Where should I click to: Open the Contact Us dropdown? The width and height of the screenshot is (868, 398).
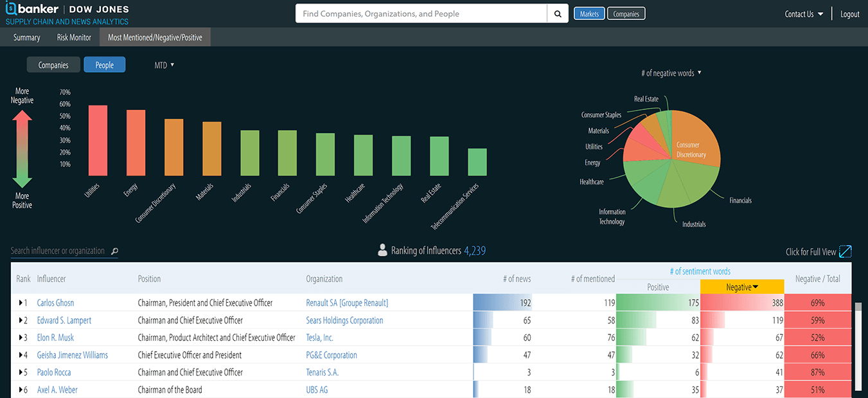click(804, 14)
